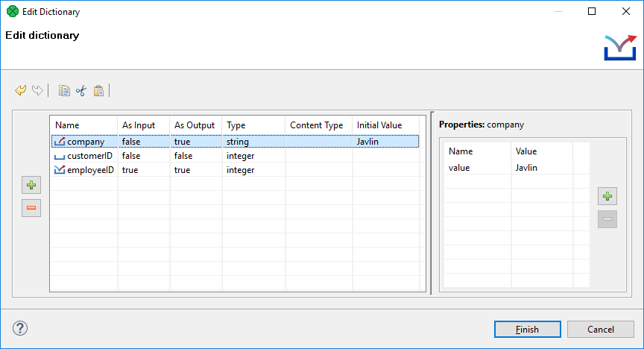Click the As Input column header

coord(143,125)
